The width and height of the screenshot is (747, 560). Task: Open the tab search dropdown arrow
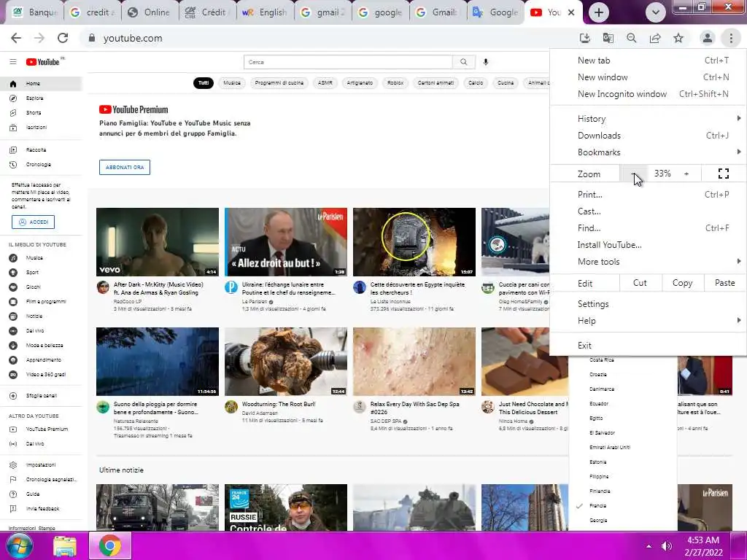click(x=656, y=12)
